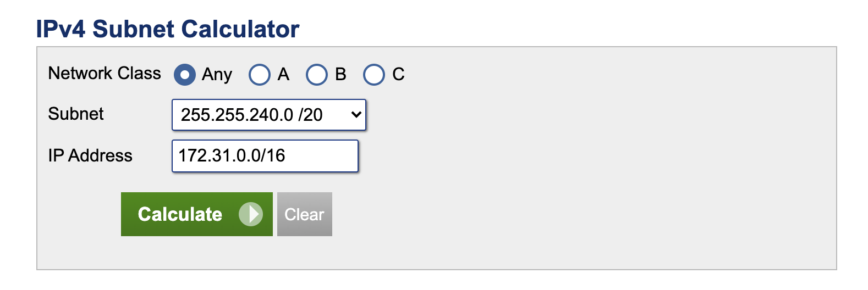
Task: Click the "A" label beside its radio
Action: coord(283,74)
